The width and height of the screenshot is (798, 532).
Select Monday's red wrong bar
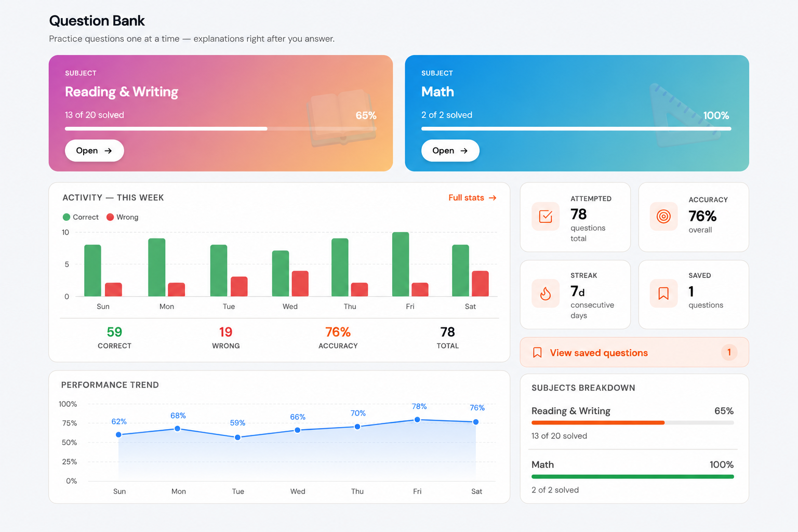tap(177, 290)
